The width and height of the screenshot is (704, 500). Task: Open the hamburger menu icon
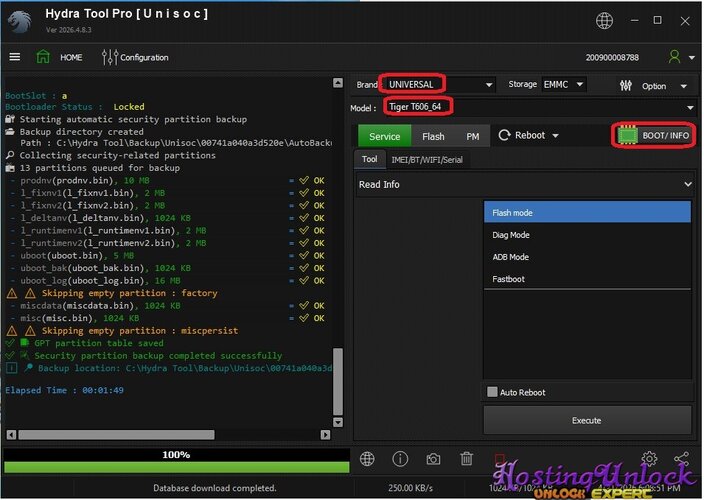click(x=15, y=57)
